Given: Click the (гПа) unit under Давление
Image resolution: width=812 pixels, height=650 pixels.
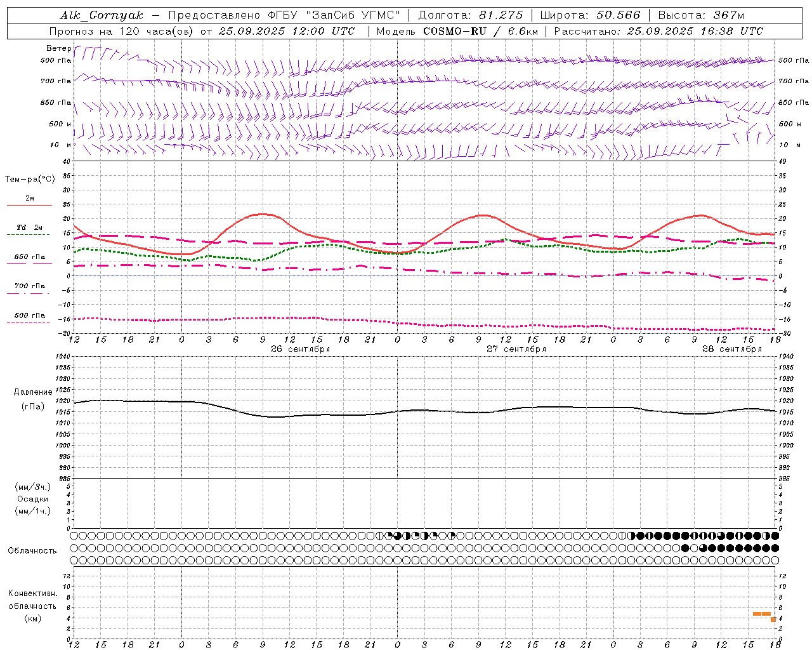Looking at the screenshot, I should point(33,406).
